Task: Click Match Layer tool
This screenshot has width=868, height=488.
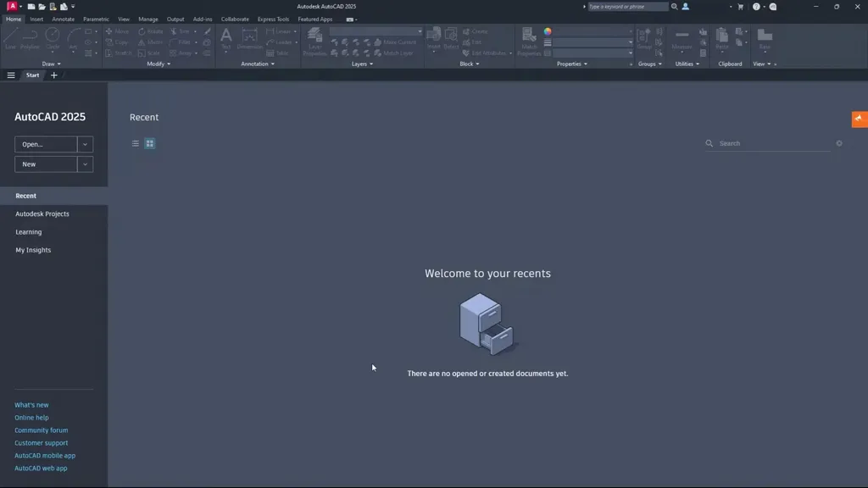Action: tap(393, 53)
